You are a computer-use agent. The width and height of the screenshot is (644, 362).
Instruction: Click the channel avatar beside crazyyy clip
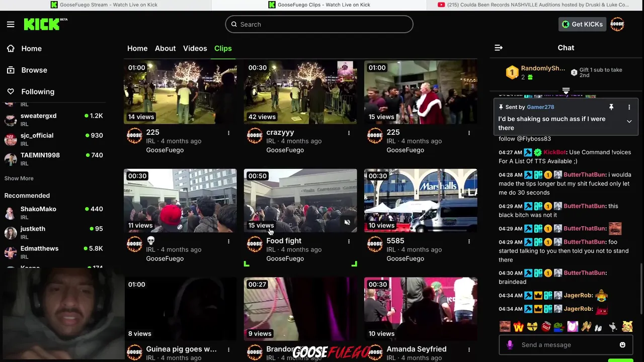point(255,136)
